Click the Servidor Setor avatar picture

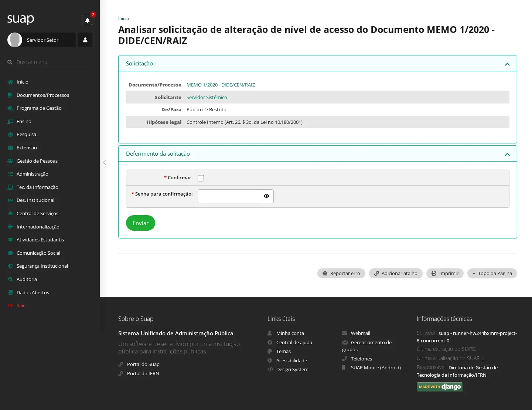point(15,40)
